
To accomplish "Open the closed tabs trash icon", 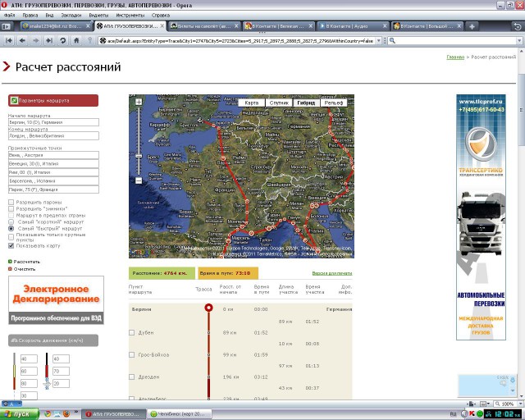I will pos(518,26).
